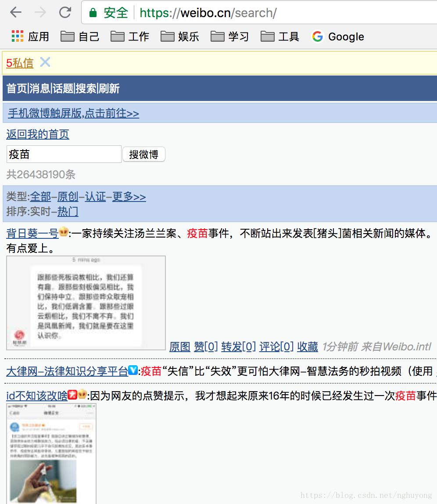
Task: Click 收藏 on first post
Action: (307, 346)
